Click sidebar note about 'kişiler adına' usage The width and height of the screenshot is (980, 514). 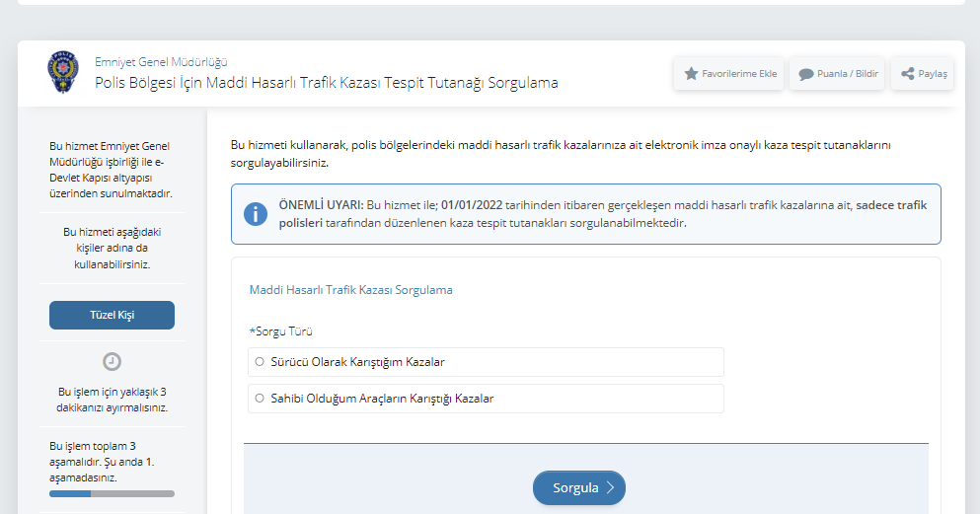pos(112,248)
